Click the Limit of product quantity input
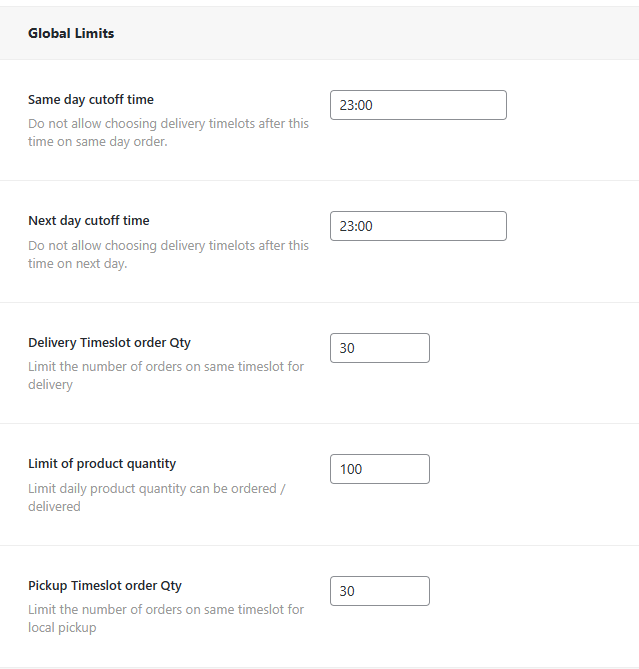The height and width of the screenshot is (669, 639). point(380,469)
